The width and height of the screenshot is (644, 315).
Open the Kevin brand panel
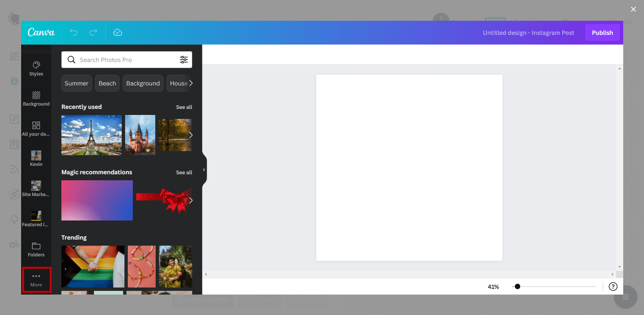36,159
